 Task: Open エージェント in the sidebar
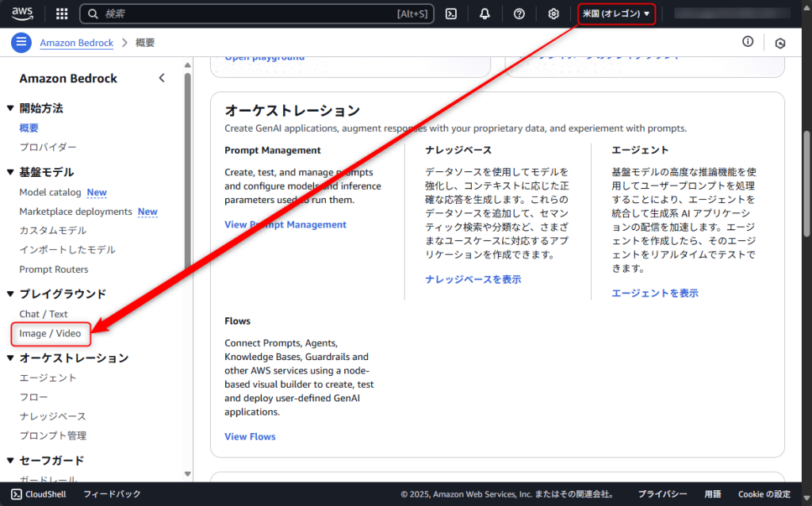tap(48, 378)
